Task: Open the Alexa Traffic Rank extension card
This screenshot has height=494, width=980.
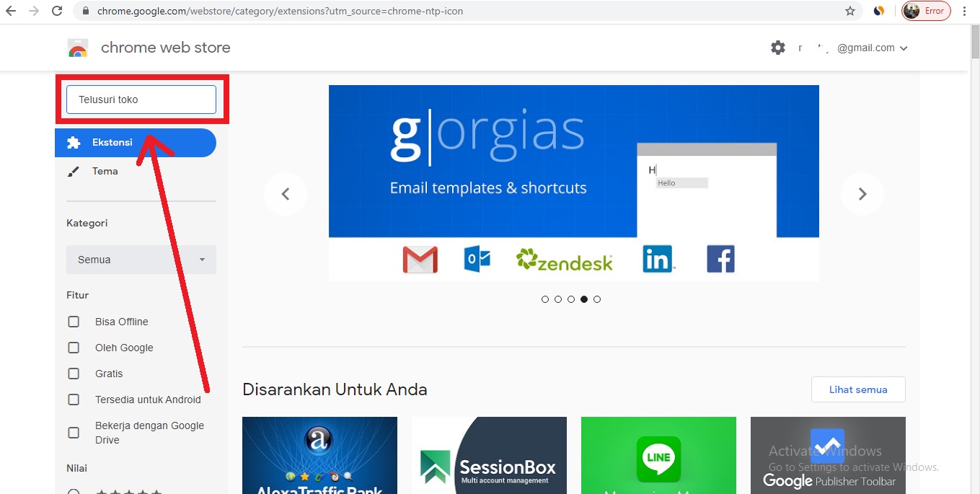Action: [319, 455]
